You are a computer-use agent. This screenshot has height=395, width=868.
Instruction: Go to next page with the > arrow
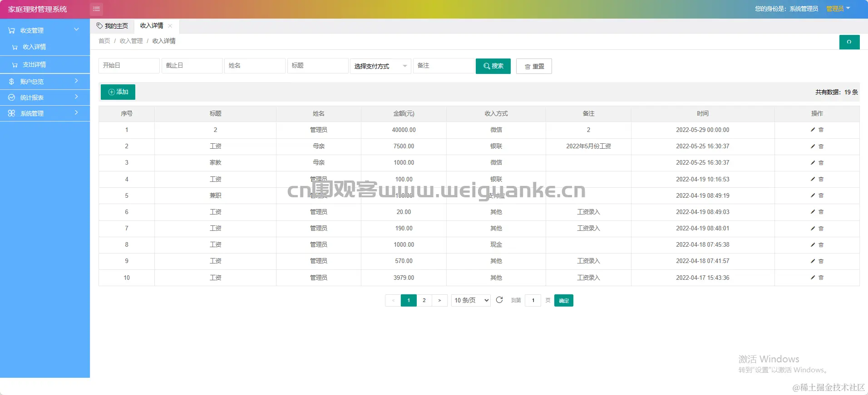tap(439, 300)
